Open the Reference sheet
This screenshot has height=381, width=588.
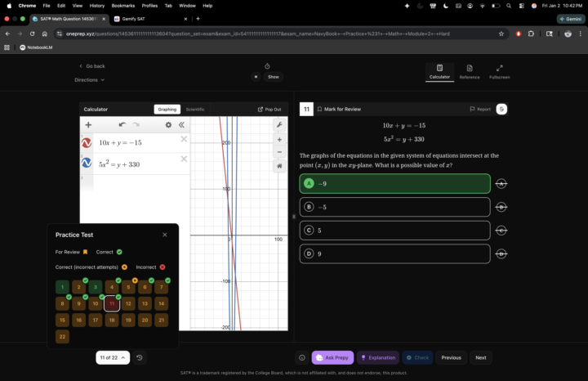coord(469,72)
